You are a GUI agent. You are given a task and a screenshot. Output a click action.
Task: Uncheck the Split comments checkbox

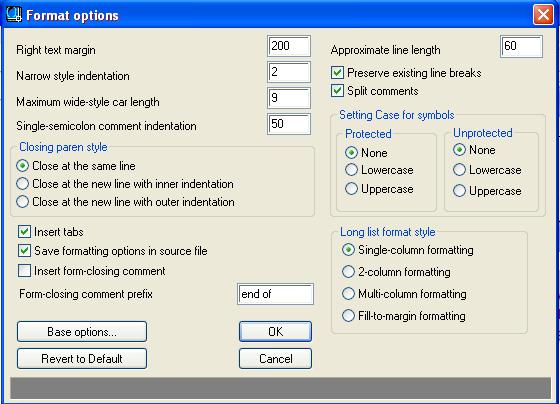(x=338, y=91)
